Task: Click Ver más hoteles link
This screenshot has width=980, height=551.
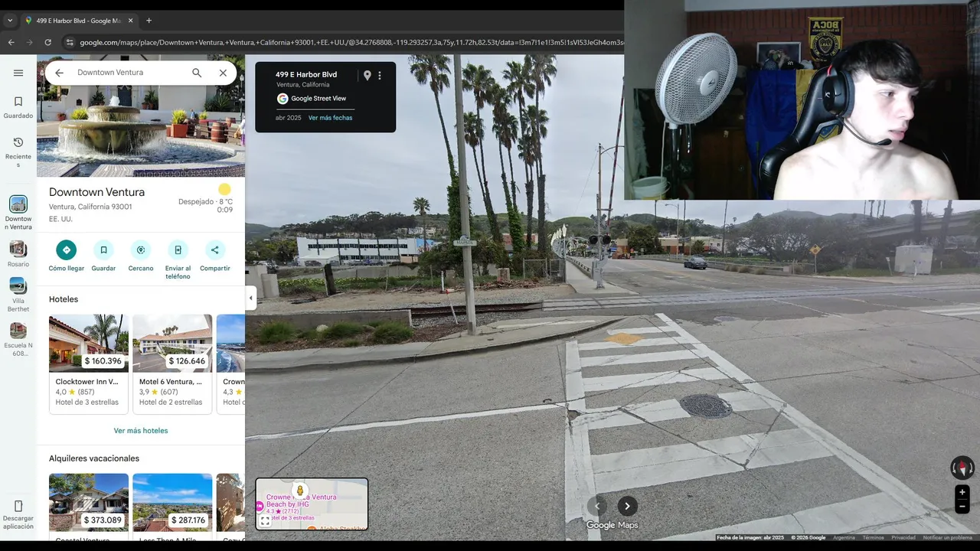Action: [x=141, y=431]
